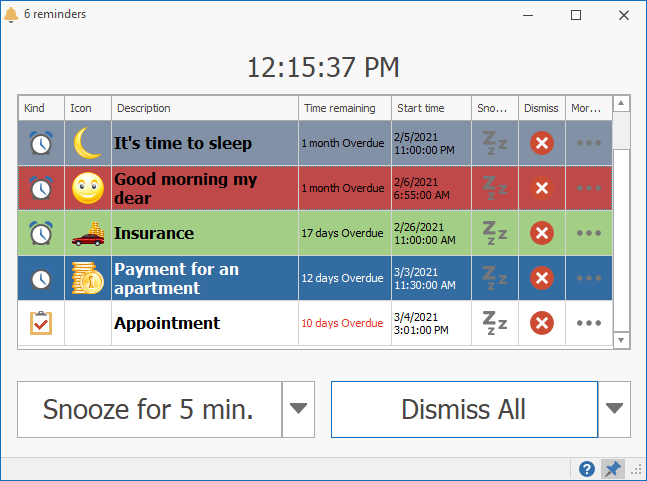Click the "Snooze for 5 min." button
This screenshot has height=481, width=647.
click(149, 409)
